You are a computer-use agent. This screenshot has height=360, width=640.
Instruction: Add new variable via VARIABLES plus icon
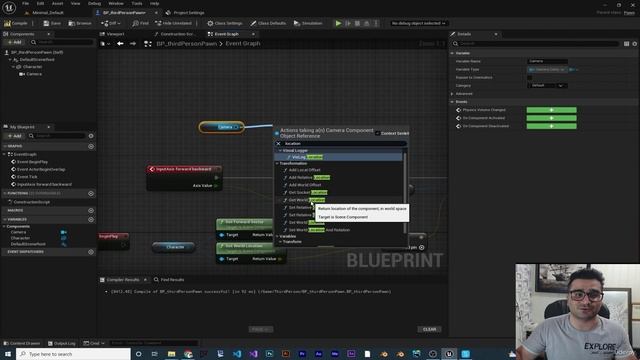click(91, 219)
